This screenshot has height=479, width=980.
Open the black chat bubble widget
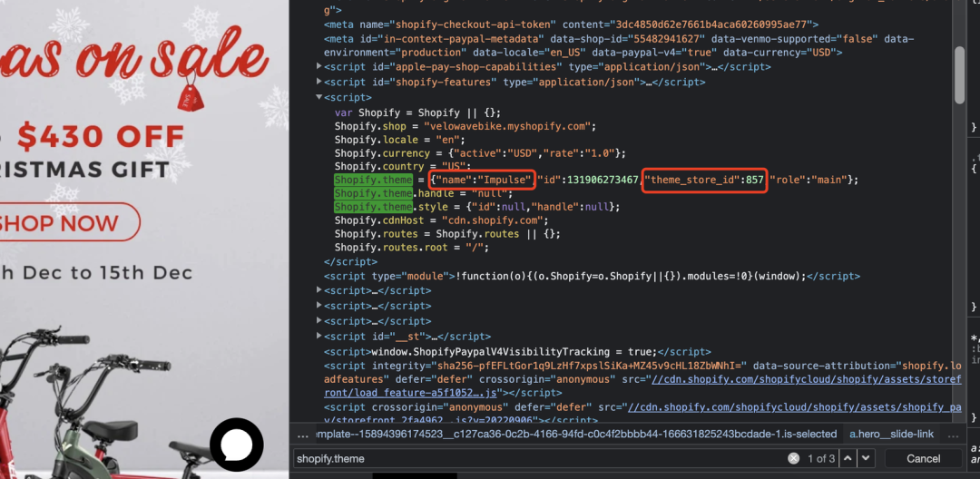[x=236, y=445]
